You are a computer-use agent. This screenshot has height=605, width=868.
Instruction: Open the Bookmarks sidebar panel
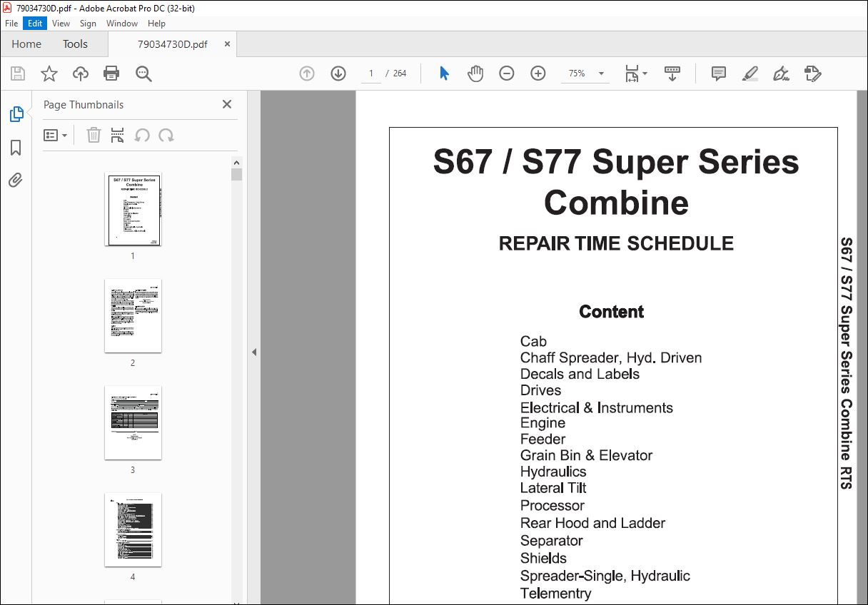click(x=16, y=148)
